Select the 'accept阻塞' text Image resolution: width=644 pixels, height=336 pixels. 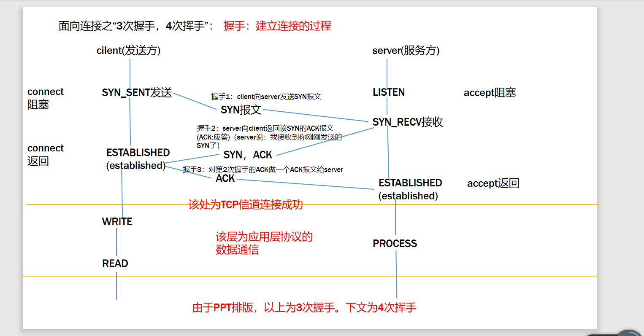coord(490,93)
